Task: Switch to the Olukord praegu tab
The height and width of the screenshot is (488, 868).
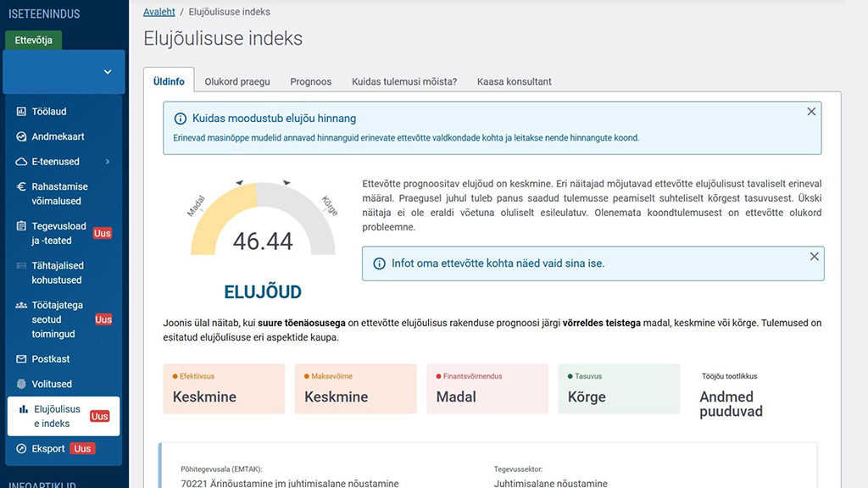Action: 237,82
